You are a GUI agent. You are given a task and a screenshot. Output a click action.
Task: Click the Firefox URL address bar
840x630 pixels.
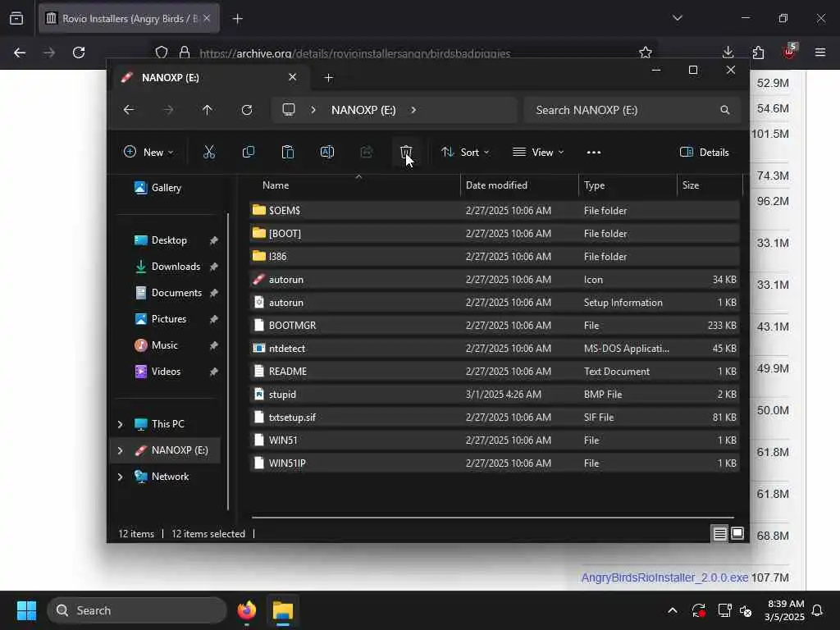point(404,53)
